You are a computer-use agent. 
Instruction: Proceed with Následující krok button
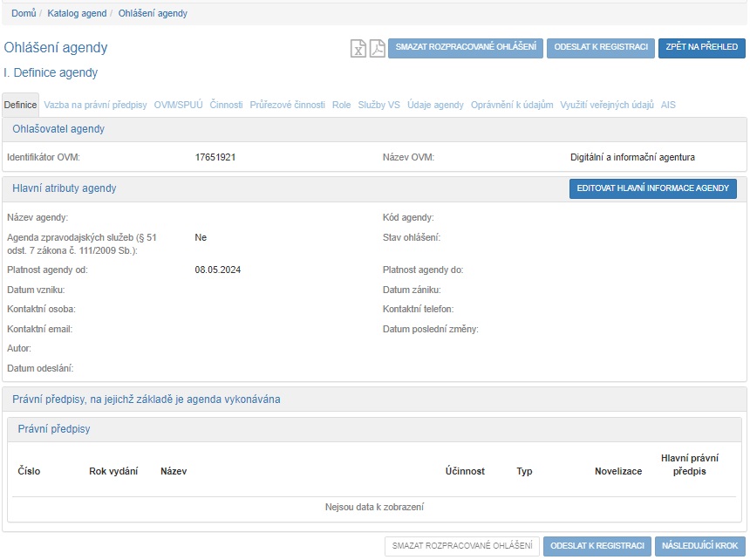tap(700, 546)
